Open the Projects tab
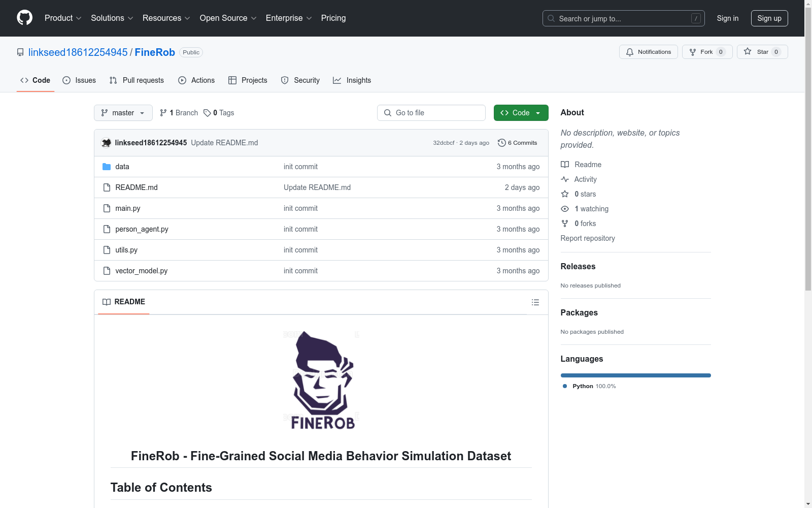This screenshot has width=812, height=508. pos(248,80)
